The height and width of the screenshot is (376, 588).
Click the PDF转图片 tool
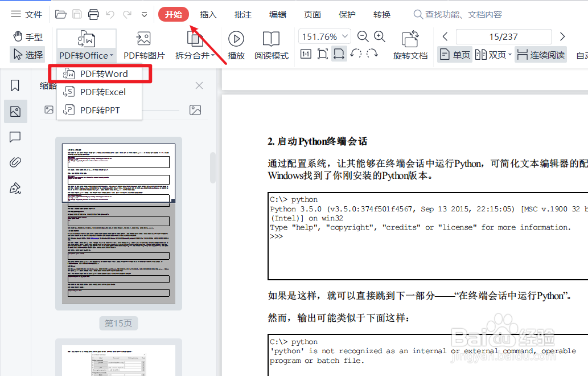click(145, 45)
